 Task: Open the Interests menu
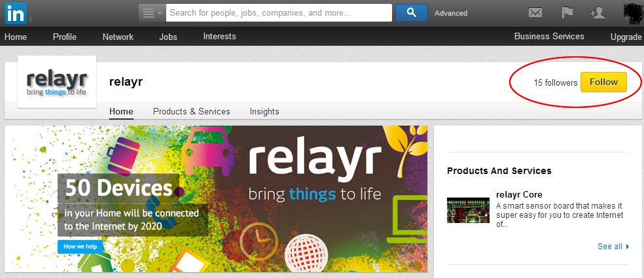coord(219,37)
